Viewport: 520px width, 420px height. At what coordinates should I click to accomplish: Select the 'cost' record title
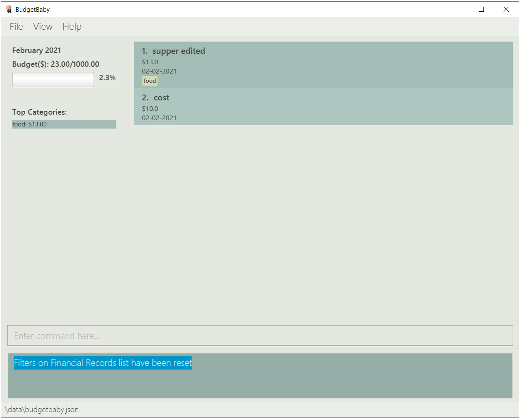tap(161, 97)
